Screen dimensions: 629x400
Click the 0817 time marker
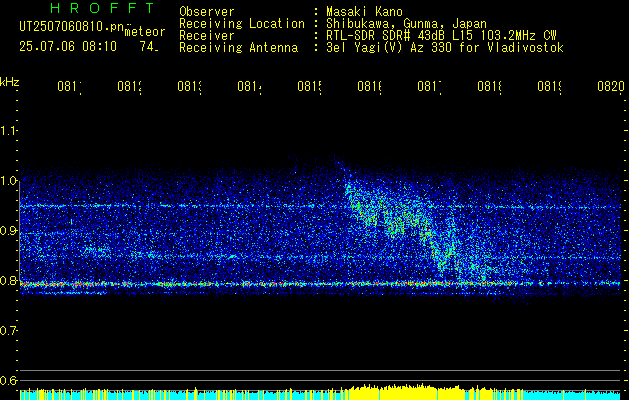430,86
